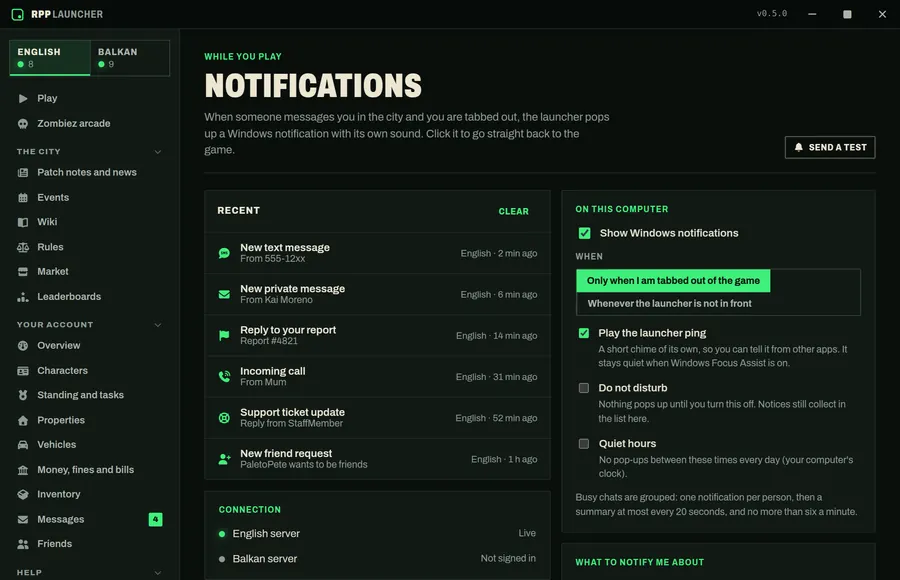Image resolution: width=900 pixels, height=580 pixels.
Task: Select Only when I am tabbed out option
Action: (673, 281)
